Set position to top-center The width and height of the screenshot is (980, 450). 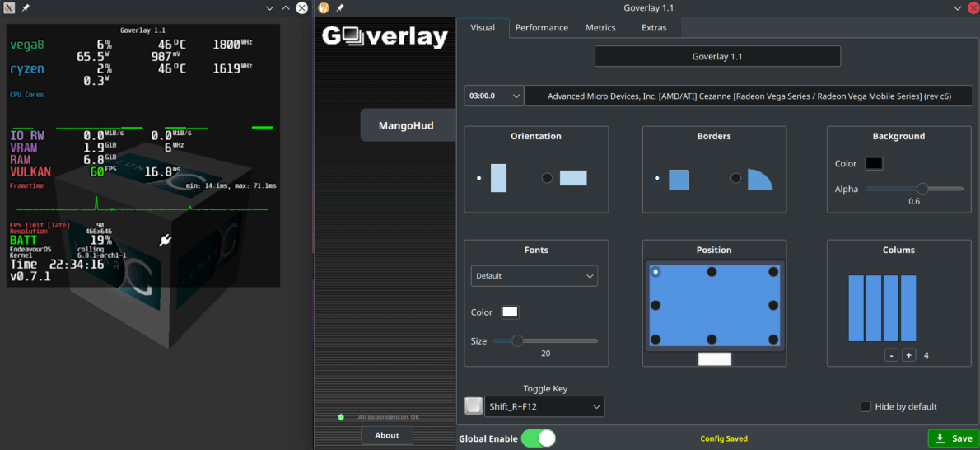712,272
